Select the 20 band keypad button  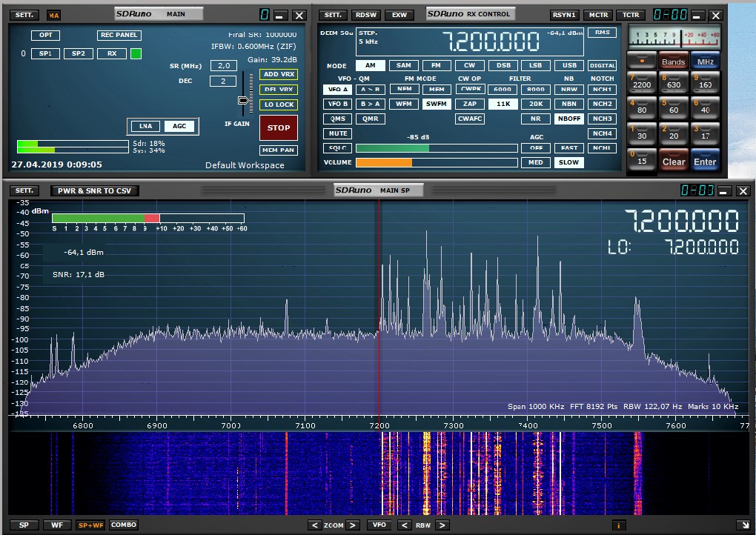click(x=674, y=134)
